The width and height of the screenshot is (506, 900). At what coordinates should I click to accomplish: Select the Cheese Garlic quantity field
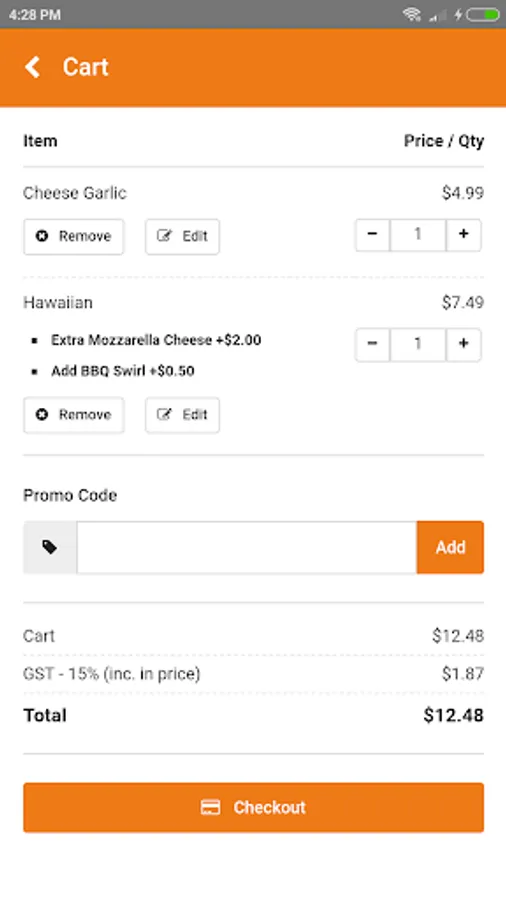pyautogui.click(x=418, y=235)
